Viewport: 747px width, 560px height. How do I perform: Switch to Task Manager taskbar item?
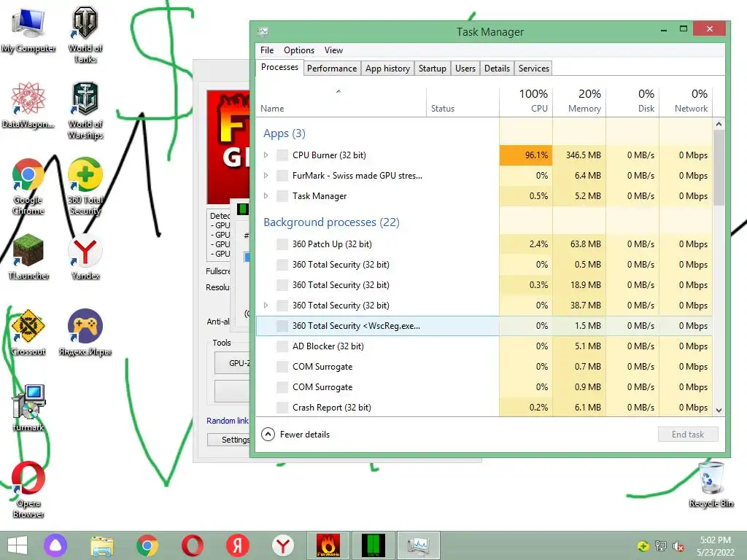pos(418,545)
